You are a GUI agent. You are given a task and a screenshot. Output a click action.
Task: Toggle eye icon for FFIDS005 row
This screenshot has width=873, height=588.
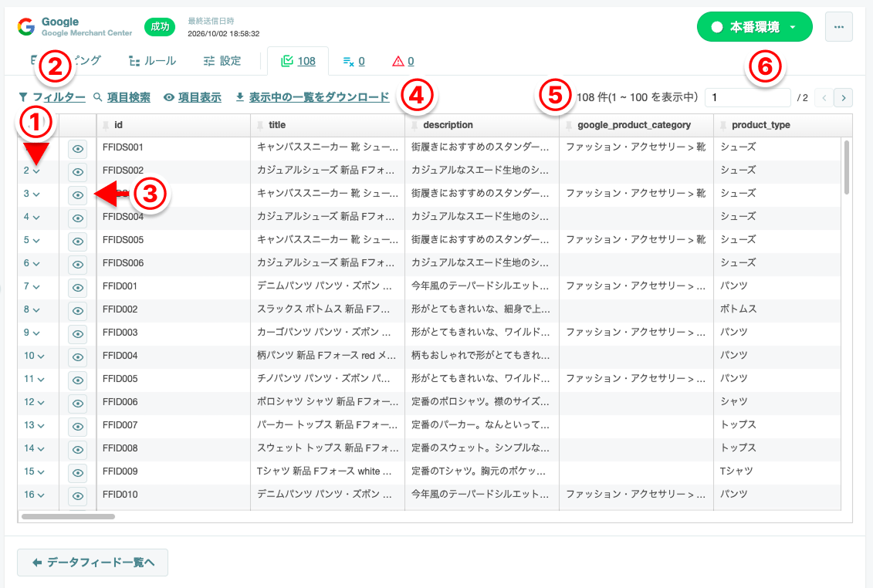(x=78, y=241)
